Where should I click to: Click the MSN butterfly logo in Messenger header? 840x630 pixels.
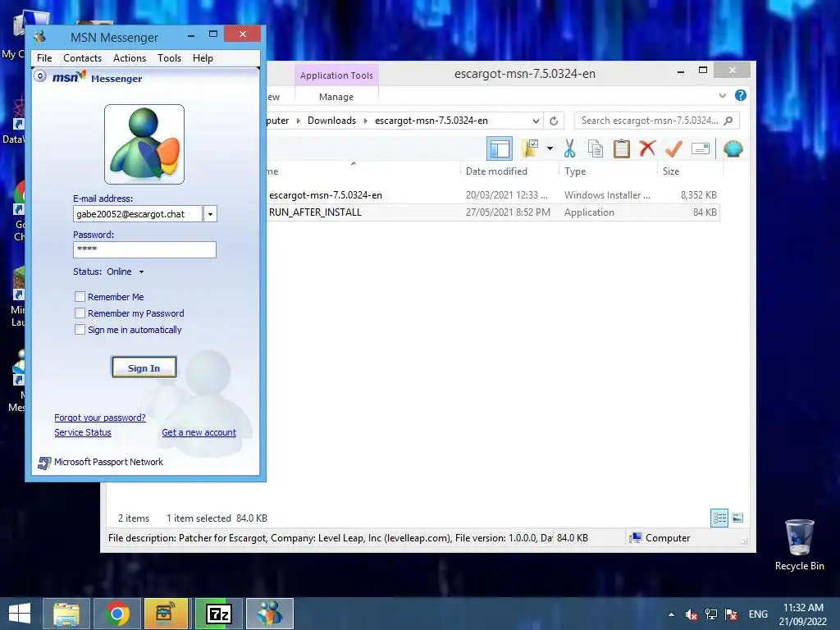(x=70, y=77)
